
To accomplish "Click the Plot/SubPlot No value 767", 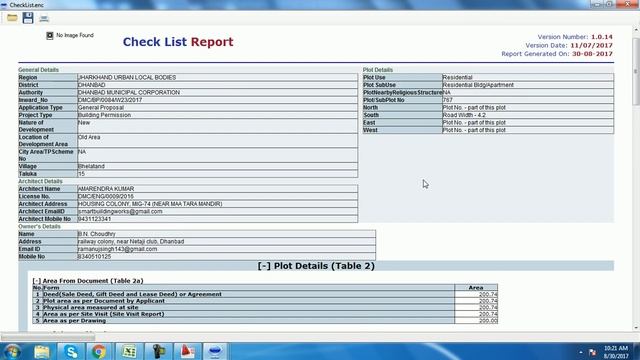I will point(448,100).
